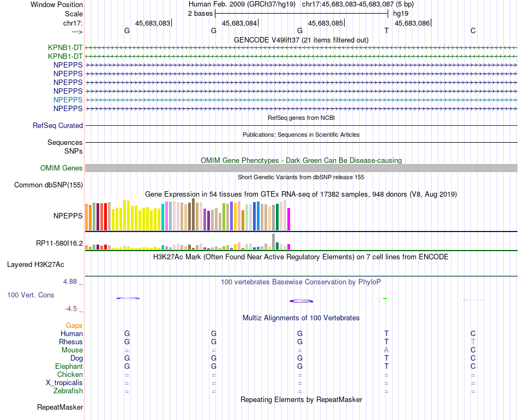Viewport: 518px width, 420px height.
Task: Click the green PhyloP mark above the T column
Action: 385,299
